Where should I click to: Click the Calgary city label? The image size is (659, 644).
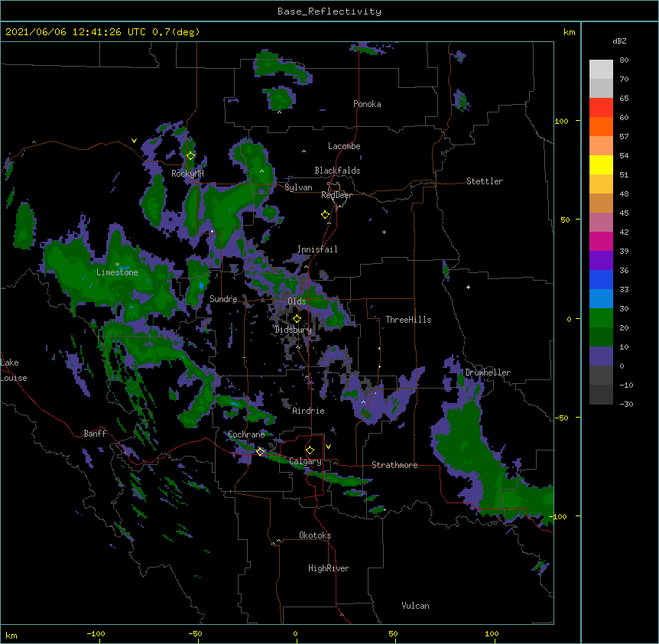coord(306,461)
